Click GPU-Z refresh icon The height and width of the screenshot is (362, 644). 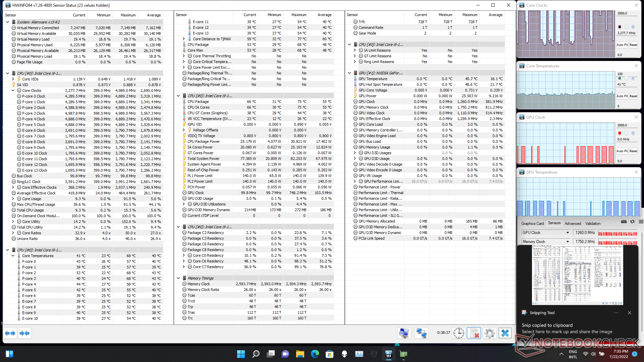(632, 222)
